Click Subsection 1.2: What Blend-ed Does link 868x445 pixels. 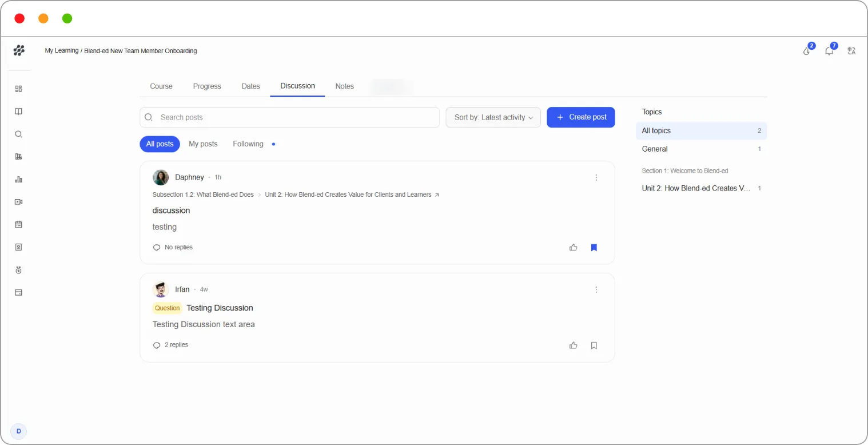(x=203, y=195)
